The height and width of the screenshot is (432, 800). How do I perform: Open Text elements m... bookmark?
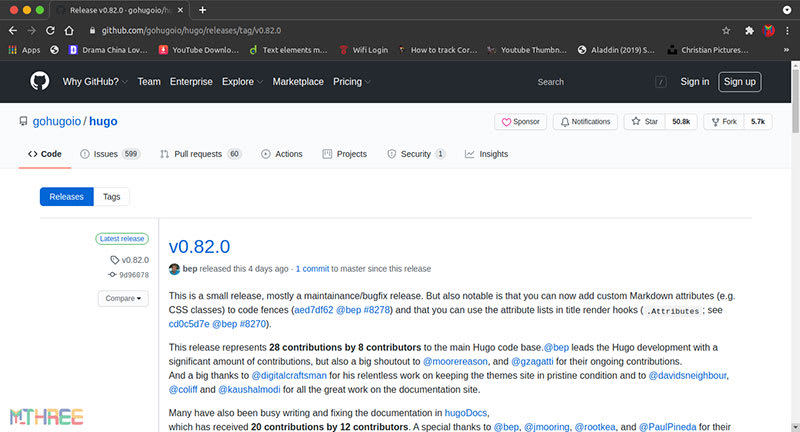[289, 50]
